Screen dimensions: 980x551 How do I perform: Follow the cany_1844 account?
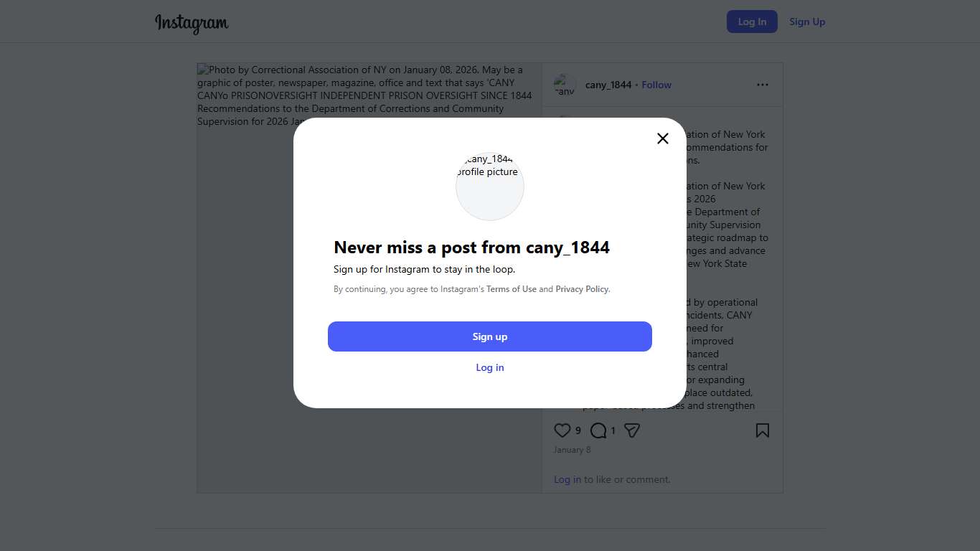[x=656, y=85]
